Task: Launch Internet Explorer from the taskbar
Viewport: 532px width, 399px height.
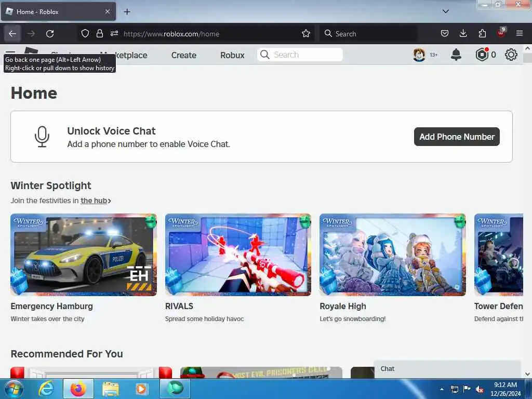Action: click(x=46, y=389)
